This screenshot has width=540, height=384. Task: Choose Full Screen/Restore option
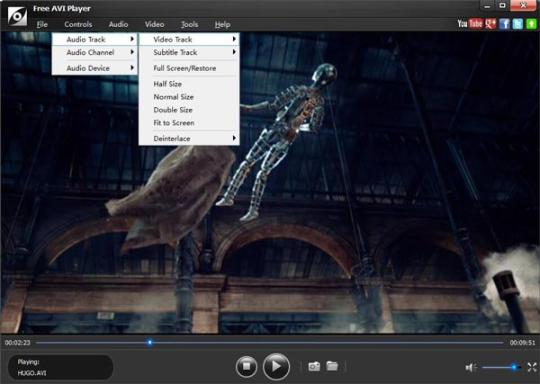[189, 68]
